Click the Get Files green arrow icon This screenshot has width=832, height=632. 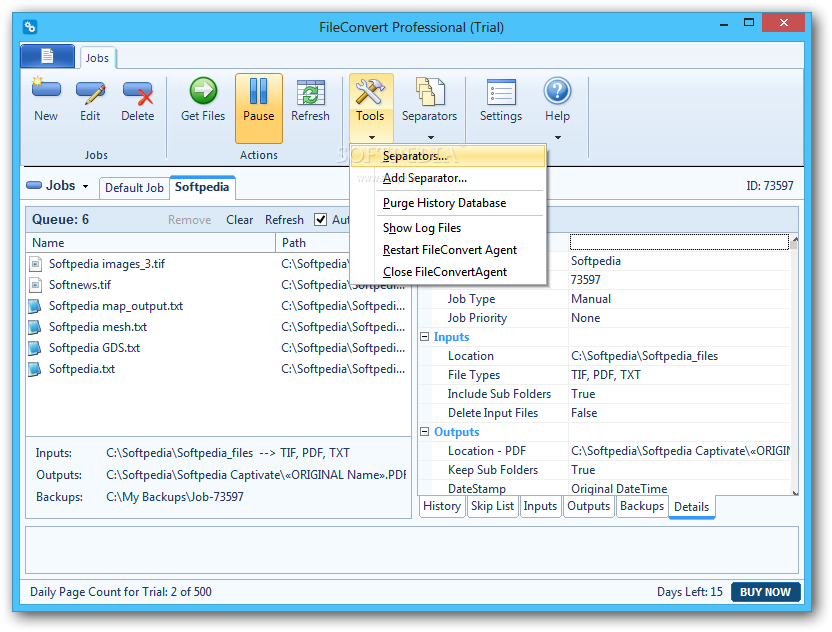203,91
